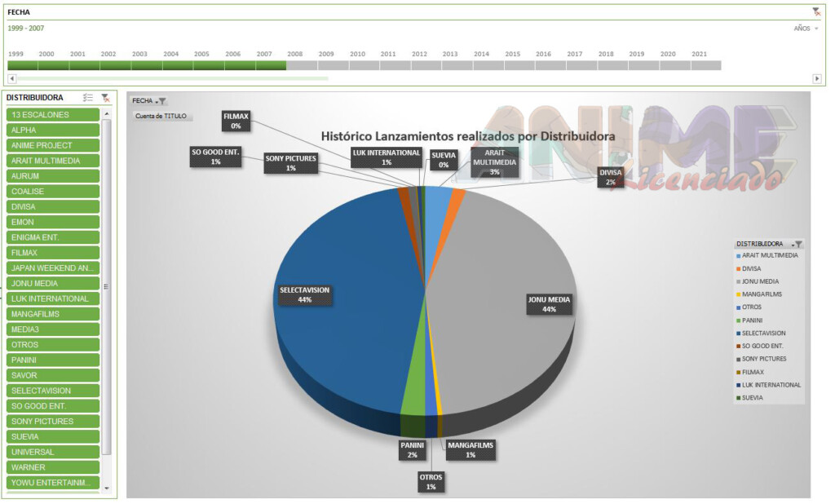Click ARAIT MULTIMEDIA legend entry
Screen dimensions: 835x504
click(767, 256)
